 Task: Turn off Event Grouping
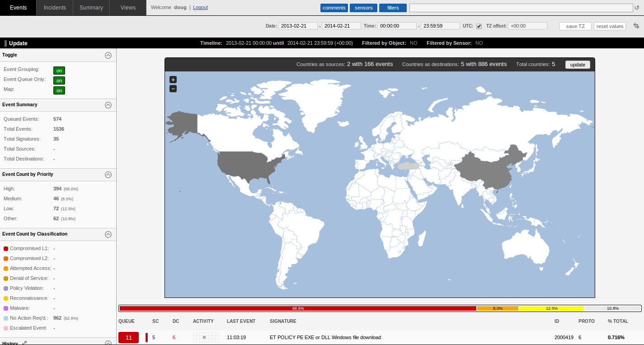(x=59, y=71)
